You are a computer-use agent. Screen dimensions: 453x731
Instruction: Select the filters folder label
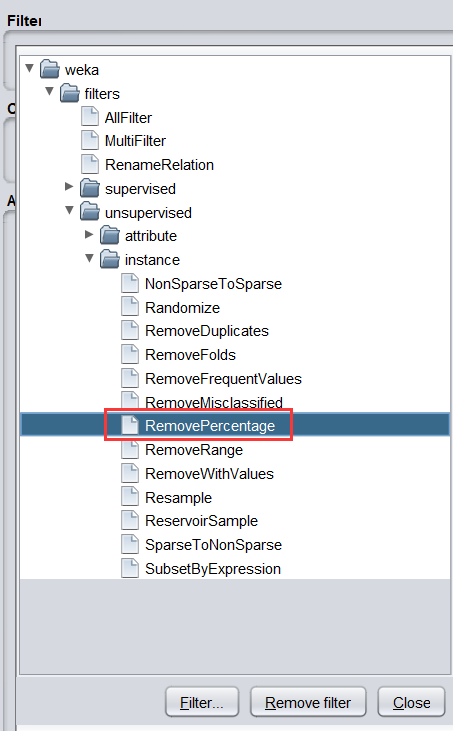(x=102, y=94)
